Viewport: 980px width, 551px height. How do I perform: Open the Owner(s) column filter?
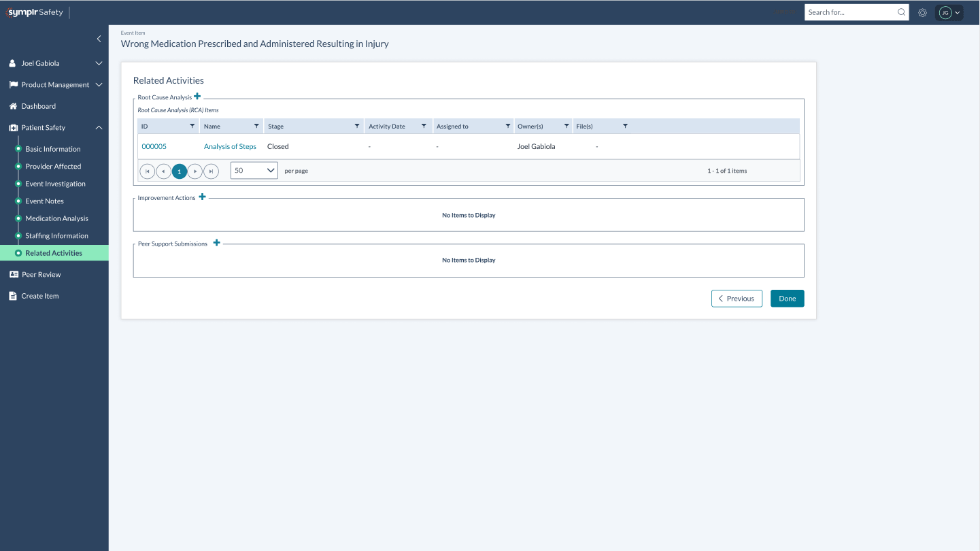[567, 126]
